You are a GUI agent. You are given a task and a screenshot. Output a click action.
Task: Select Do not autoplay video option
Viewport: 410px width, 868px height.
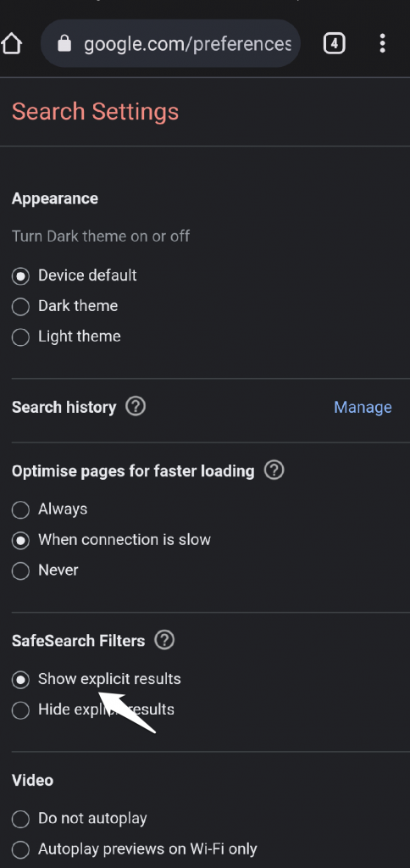tap(20, 818)
